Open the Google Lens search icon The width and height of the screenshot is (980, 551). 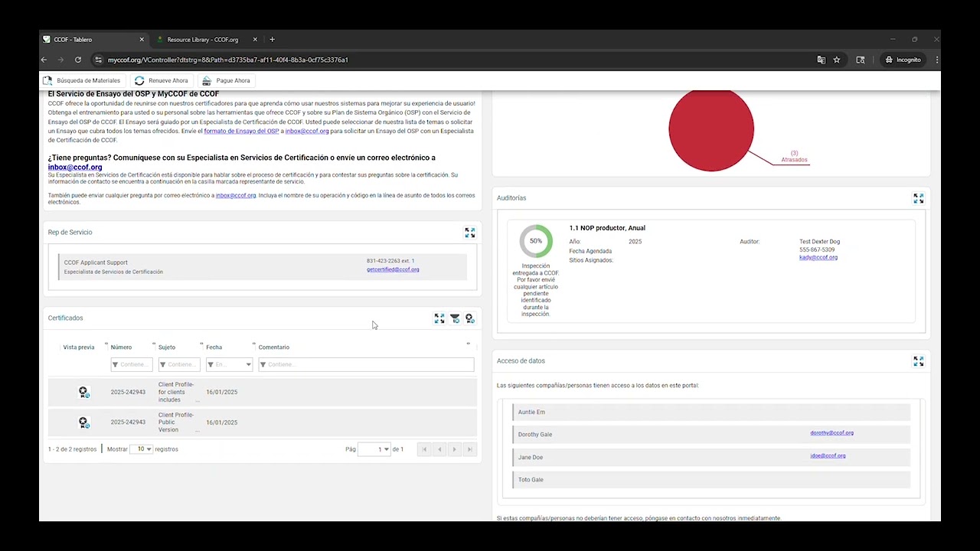coord(861,60)
